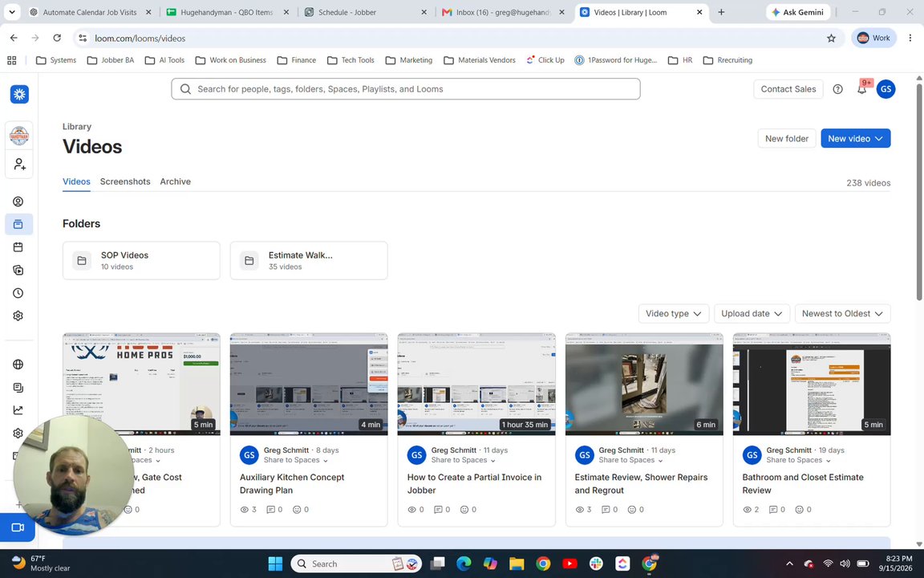Open the Library icon in the sidebar
The height and width of the screenshot is (578, 924).
pyautogui.click(x=18, y=224)
